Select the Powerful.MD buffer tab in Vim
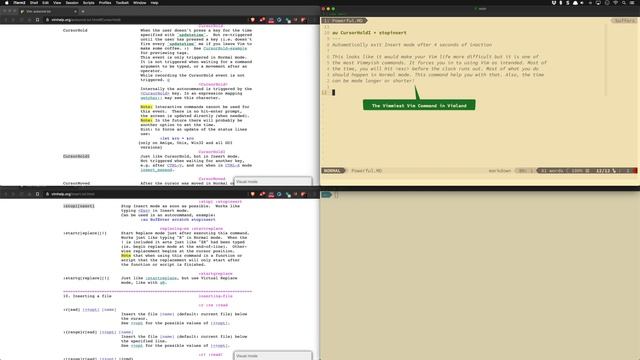 pos(344,20)
